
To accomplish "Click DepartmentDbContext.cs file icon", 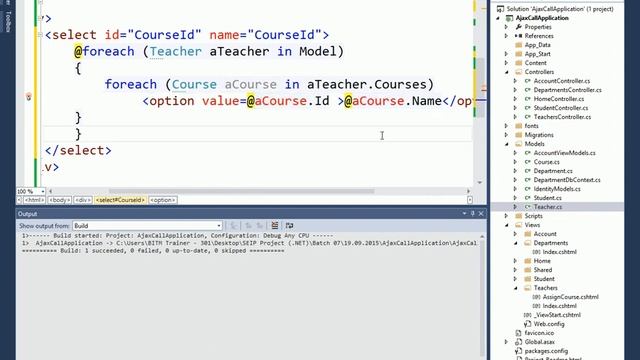I will (527, 180).
